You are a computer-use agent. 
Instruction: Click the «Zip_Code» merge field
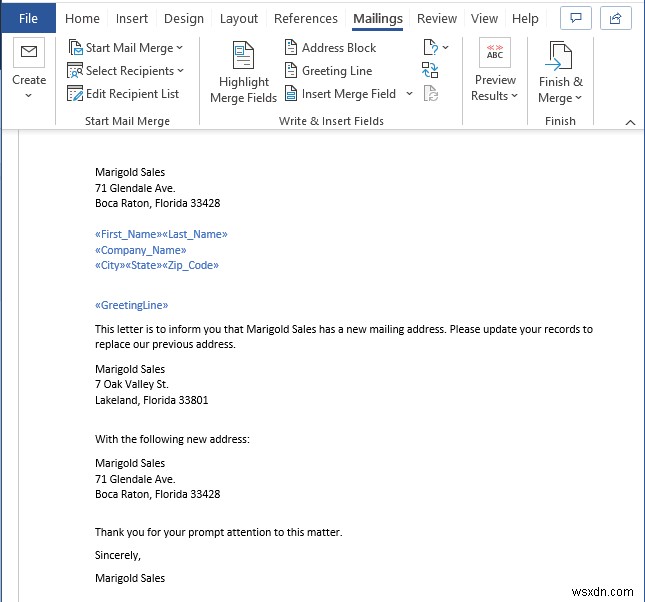(x=190, y=265)
